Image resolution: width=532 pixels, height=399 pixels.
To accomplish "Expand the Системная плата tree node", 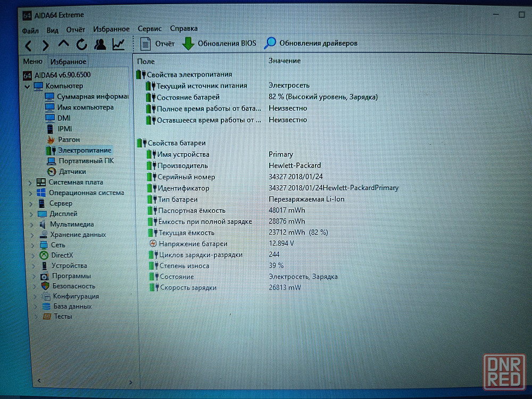I will 29,182.
